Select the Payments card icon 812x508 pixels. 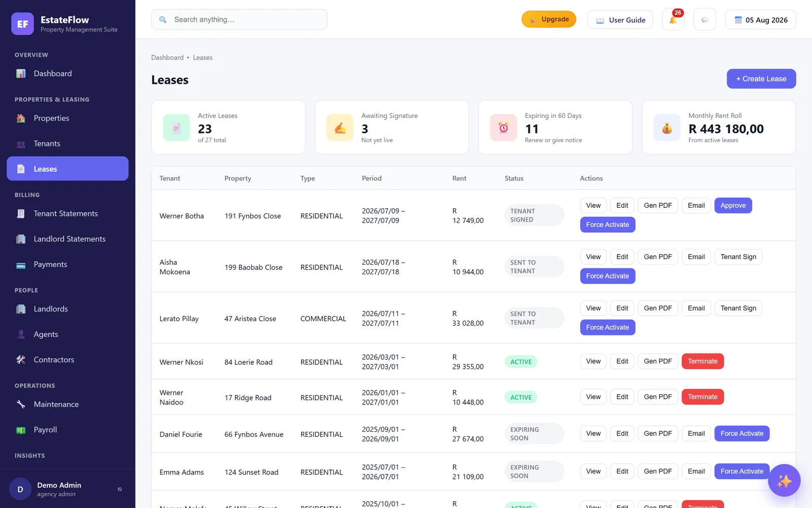(21, 265)
